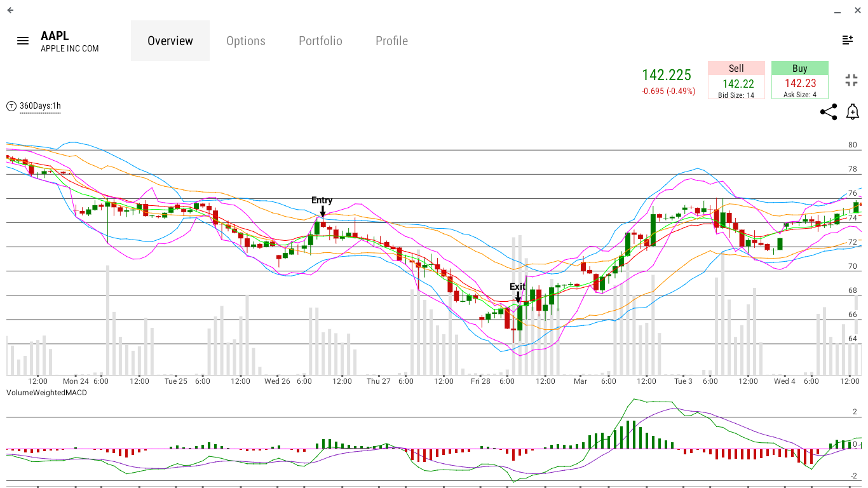Click the Wed 4 date axis label
This screenshot has width=868, height=488.
coord(784,381)
